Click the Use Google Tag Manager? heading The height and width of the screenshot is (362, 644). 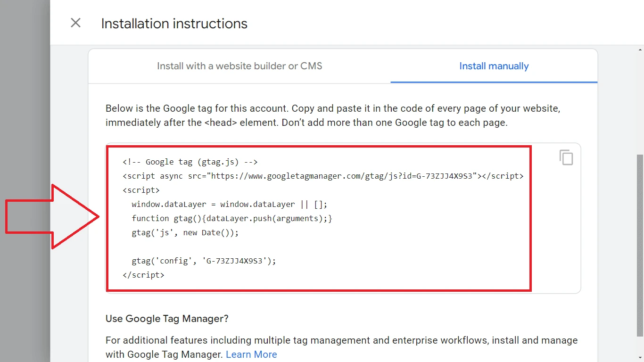coord(167,319)
